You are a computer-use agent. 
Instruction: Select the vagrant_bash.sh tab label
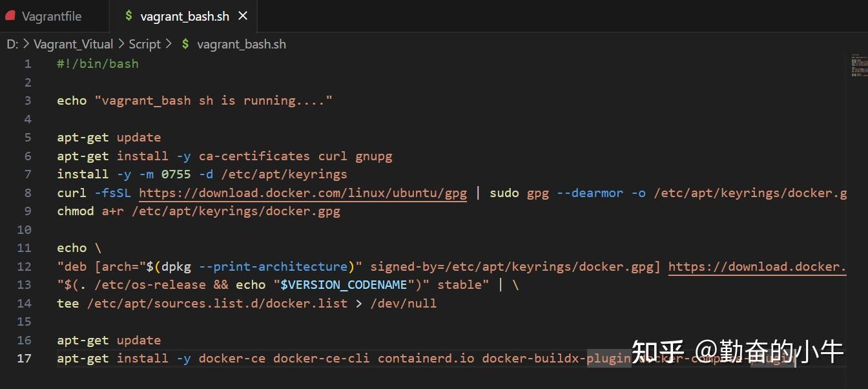[185, 16]
